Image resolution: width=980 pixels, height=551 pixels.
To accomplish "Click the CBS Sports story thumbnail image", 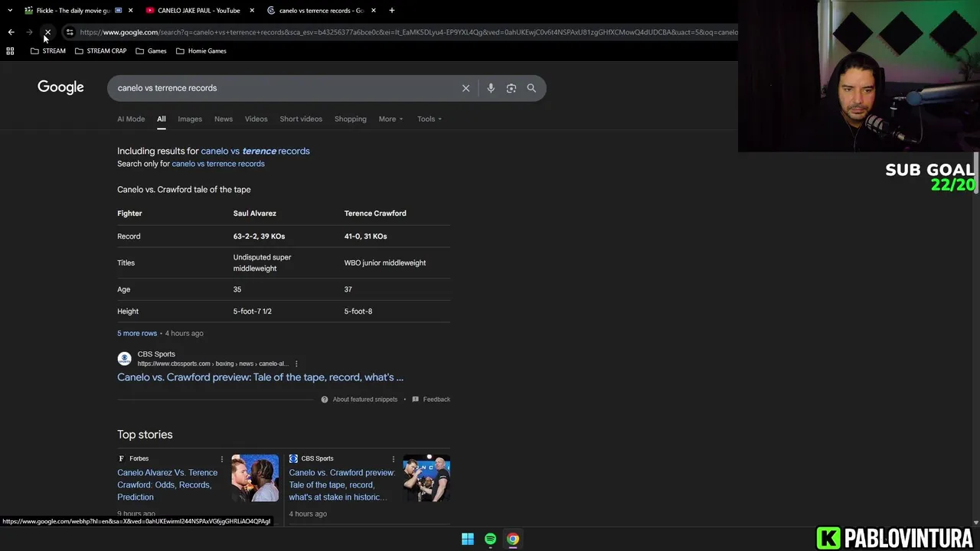I will point(426,478).
